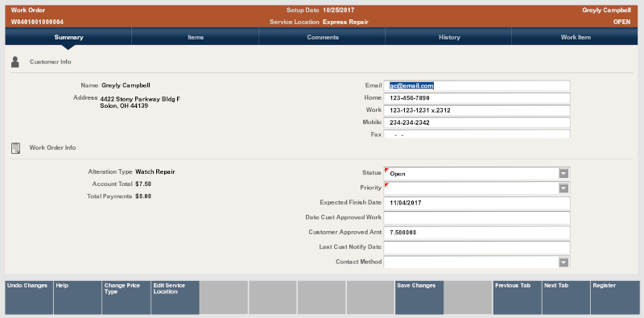Click the Customer Approved Amt field
Screen dimensions: 644x318
click(477, 233)
